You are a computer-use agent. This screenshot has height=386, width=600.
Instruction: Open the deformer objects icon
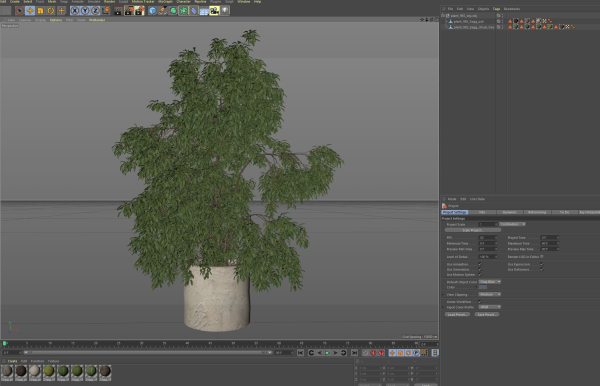pos(194,11)
